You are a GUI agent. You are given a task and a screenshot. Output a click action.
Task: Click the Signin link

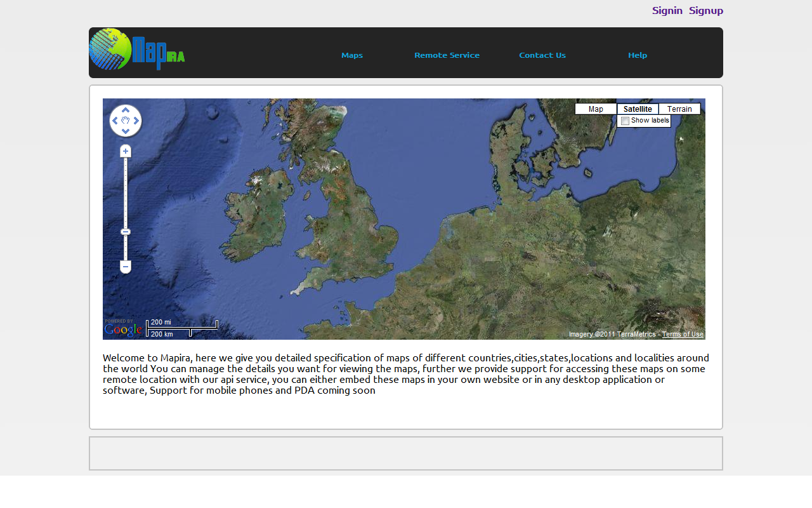coord(667,10)
